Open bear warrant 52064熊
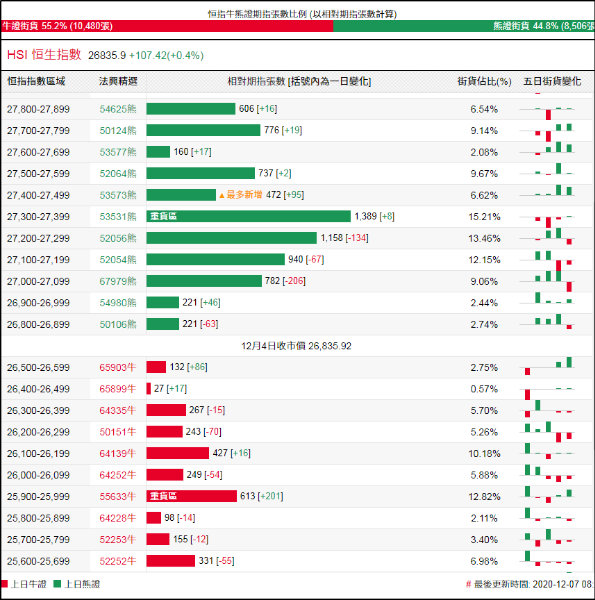 click(118, 173)
